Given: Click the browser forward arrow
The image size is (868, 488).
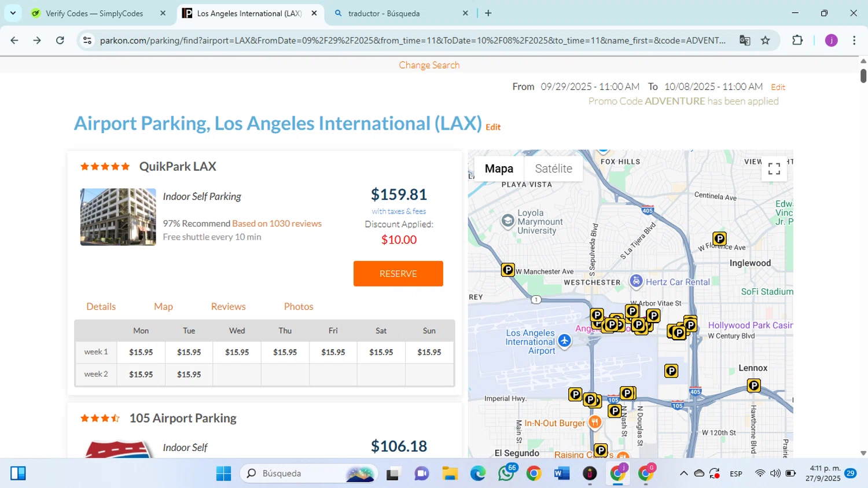Looking at the screenshot, I should click(37, 41).
